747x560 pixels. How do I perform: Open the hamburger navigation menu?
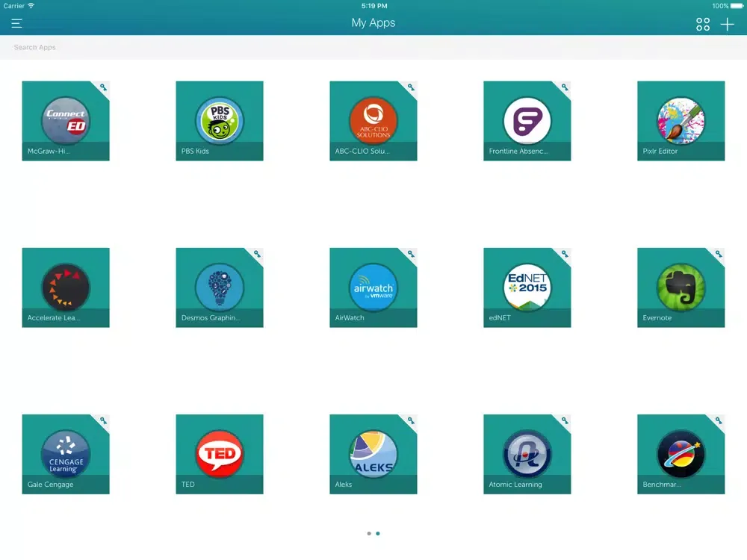click(x=16, y=23)
